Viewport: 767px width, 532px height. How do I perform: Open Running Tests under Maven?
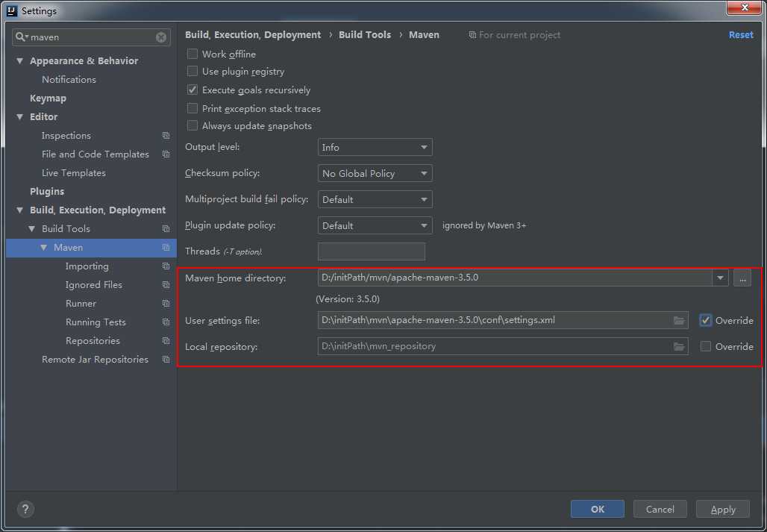coord(96,322)
